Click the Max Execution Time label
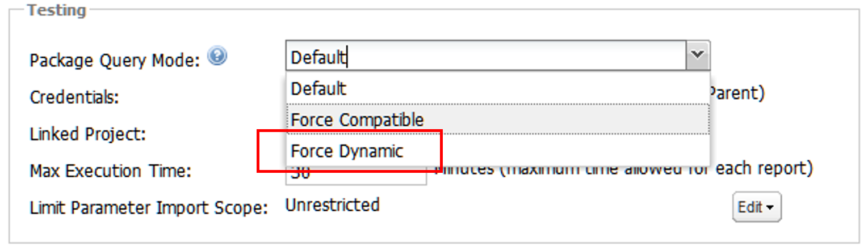The height and width of the screenshot is (251, 868). tap(110, 171)
